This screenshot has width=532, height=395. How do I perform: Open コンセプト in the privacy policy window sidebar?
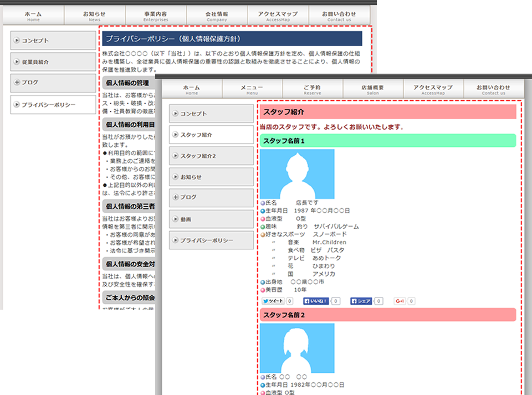[x=53, y=40]
